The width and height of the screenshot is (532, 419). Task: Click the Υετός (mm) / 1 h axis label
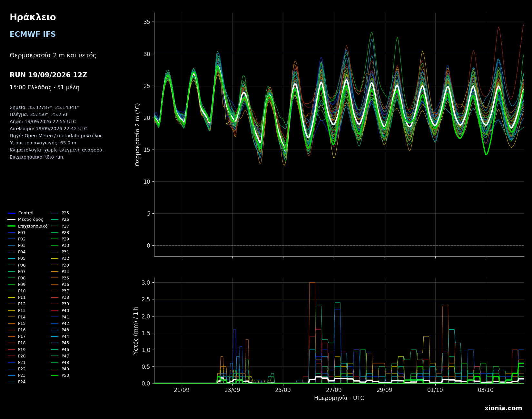coord(136,330)
